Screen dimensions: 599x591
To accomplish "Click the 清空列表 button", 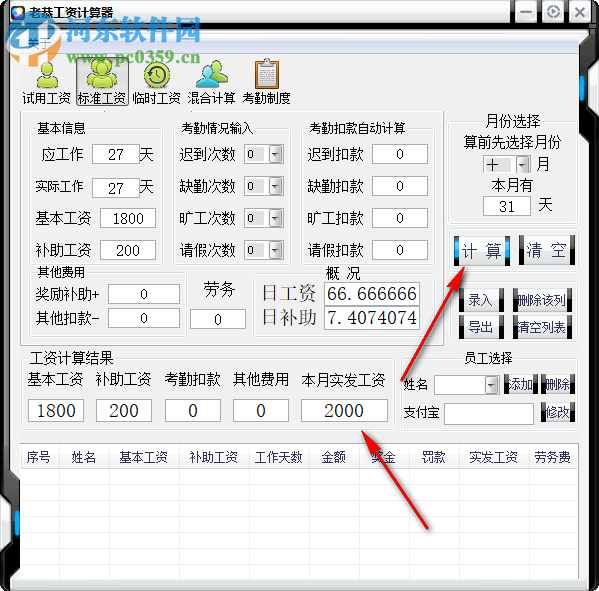I will (542, 327).
